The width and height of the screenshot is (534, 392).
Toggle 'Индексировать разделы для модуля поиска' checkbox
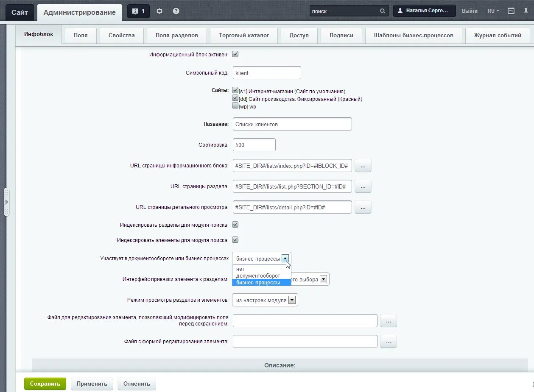pyautogui.click(x=235, y=225)
